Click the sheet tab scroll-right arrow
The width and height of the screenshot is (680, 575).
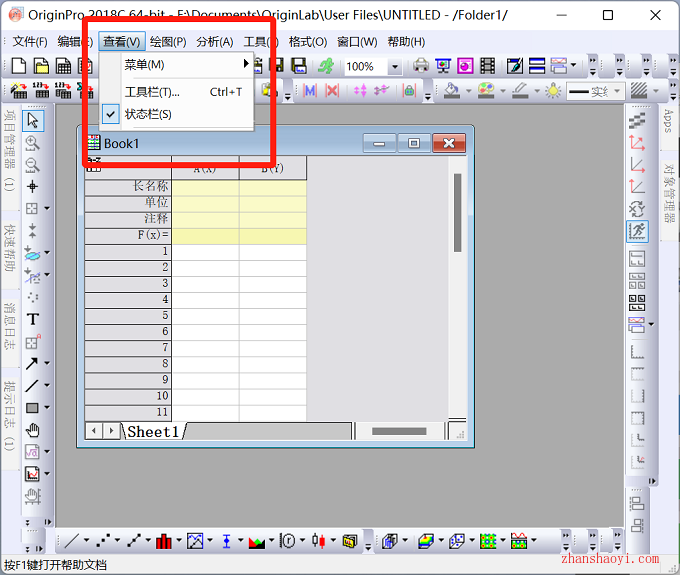(111, 431)
